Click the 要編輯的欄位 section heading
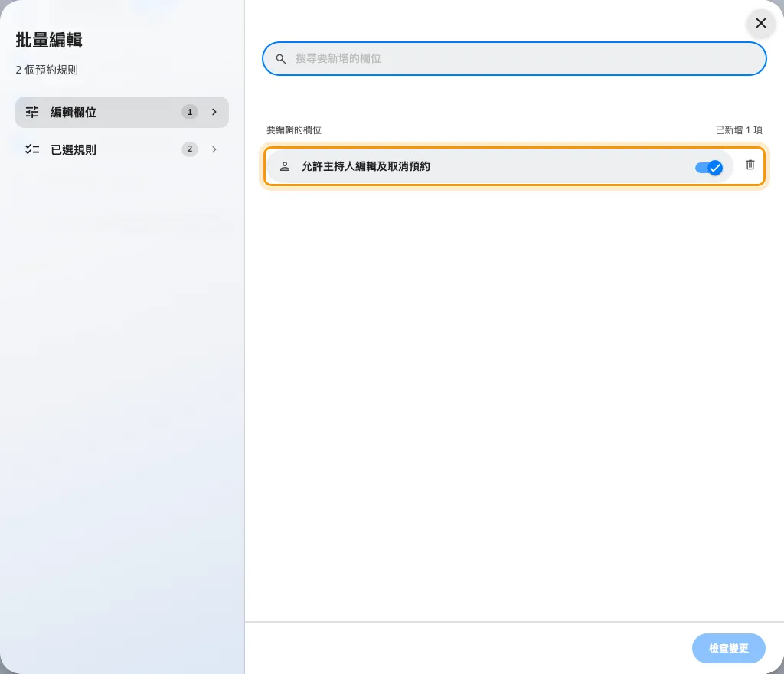This screenshot has width=784, height=674. click(293, 130)
